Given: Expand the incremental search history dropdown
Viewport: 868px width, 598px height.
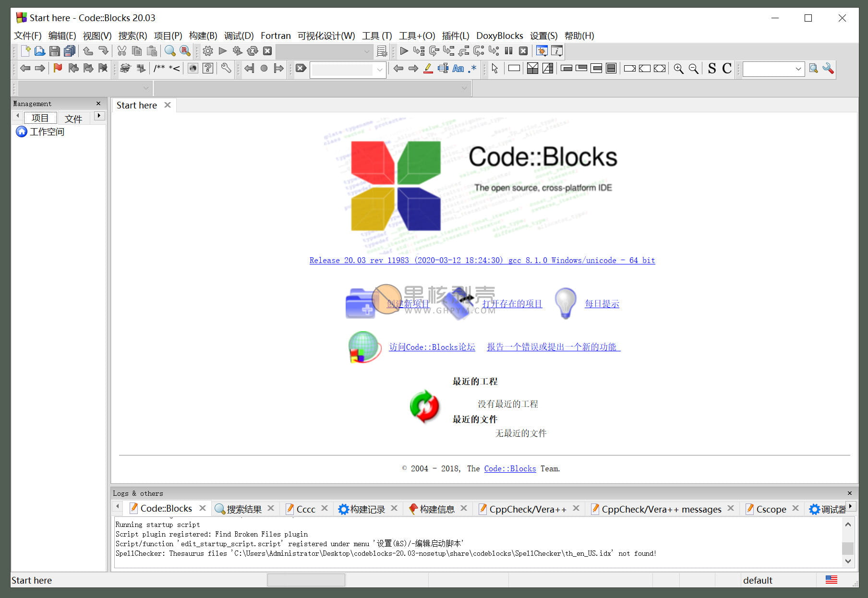Looking at the screenshot, I should [380, 69].
